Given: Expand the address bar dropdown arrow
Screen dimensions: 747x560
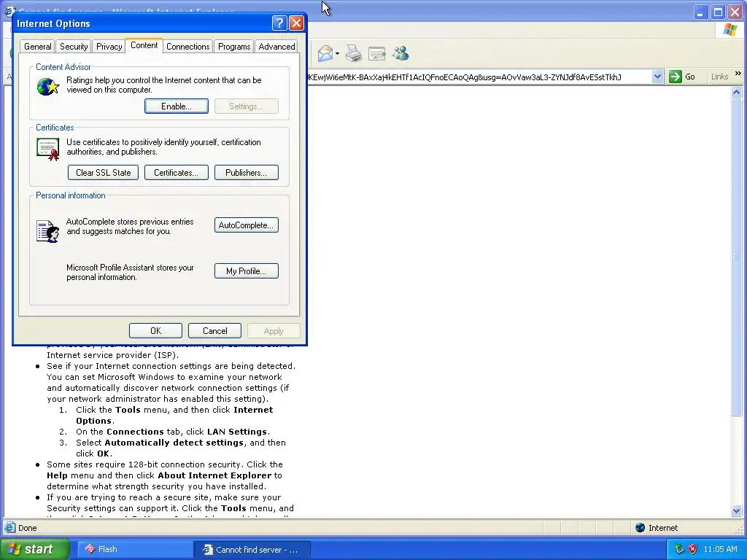Looking at the screenshot, I should pos(657,77).
